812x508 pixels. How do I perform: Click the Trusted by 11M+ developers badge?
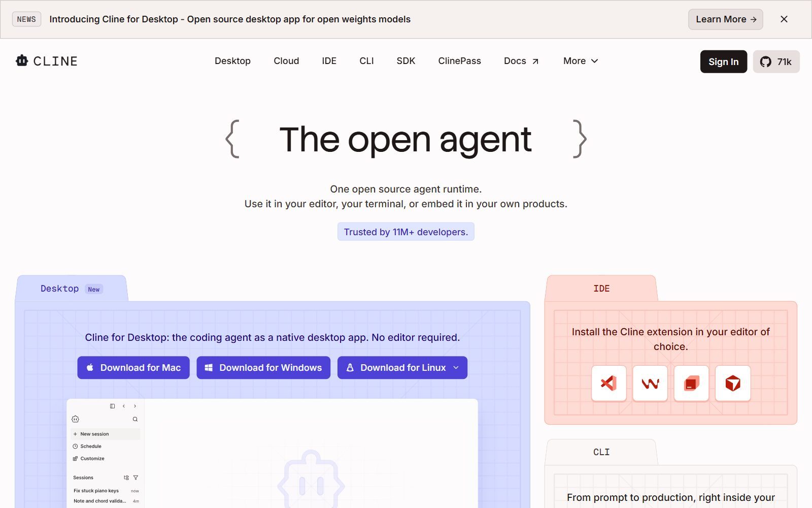pyautogui.click(x=406, y=232)
